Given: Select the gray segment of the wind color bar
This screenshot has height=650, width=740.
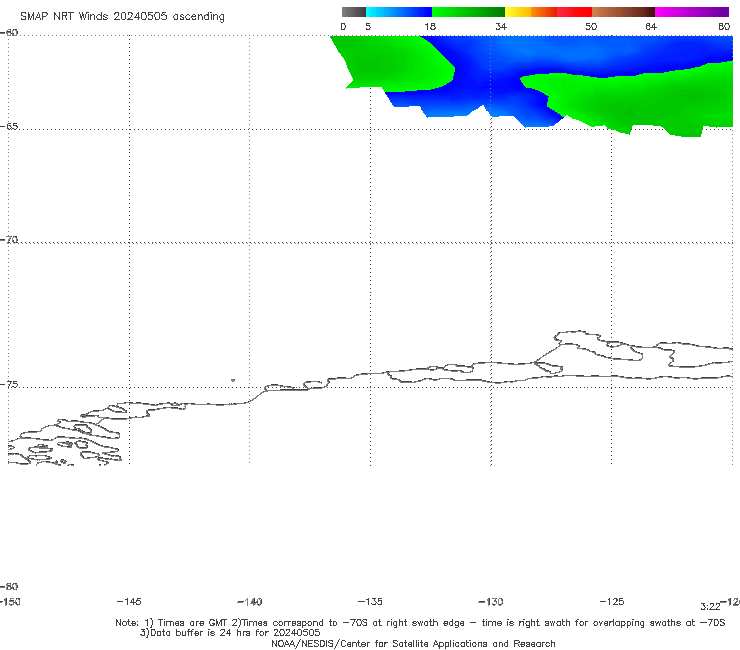Looking at the screenshot, I should point(353,12).
